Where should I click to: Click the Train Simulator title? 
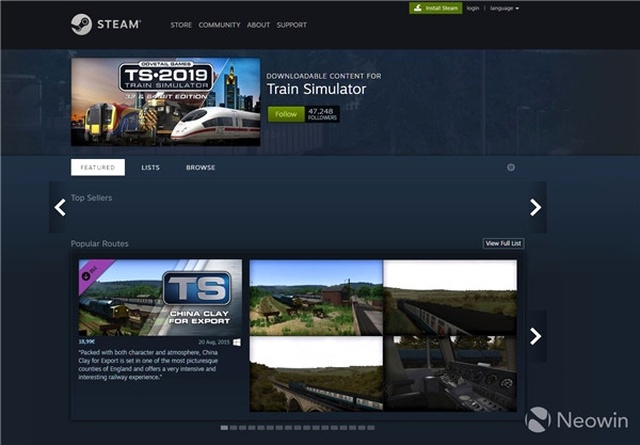click(316, 89)
